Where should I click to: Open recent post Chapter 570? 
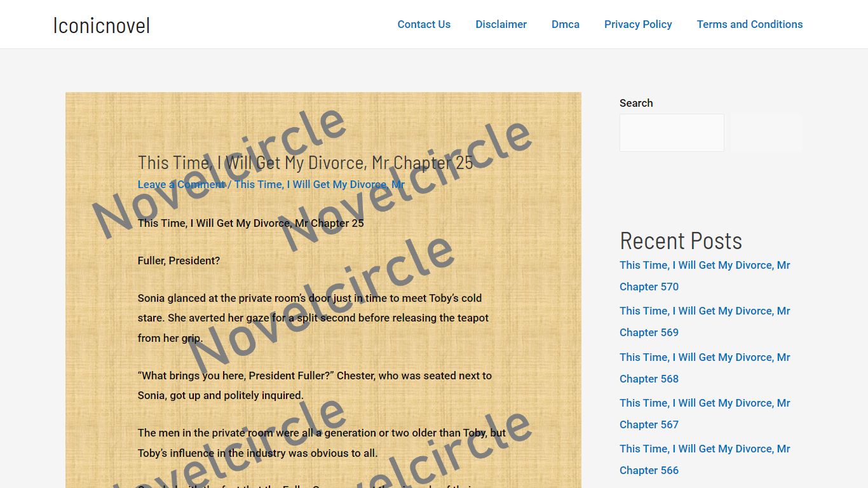coord(705,276)
